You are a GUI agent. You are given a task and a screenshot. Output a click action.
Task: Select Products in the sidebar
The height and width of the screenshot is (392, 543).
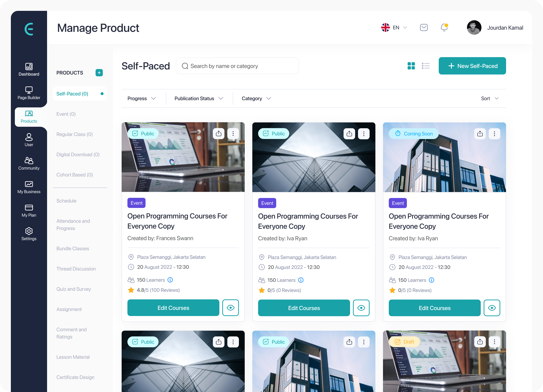tap(29, 117)
